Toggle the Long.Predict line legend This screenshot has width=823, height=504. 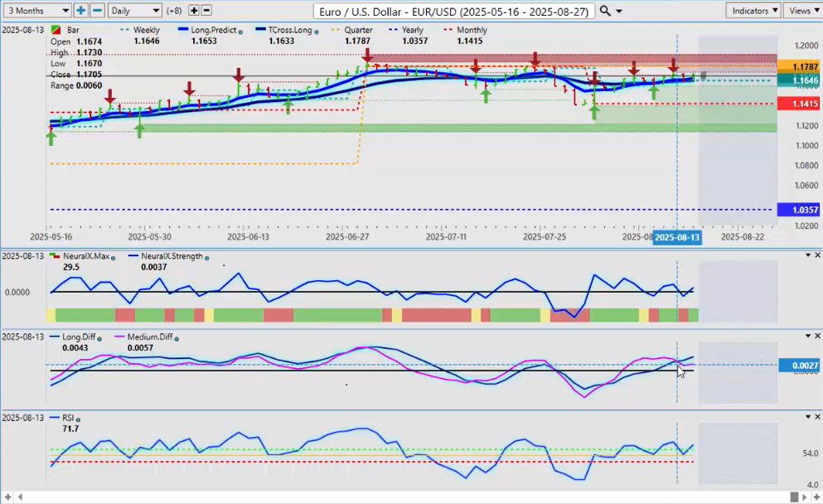(211, 30)
